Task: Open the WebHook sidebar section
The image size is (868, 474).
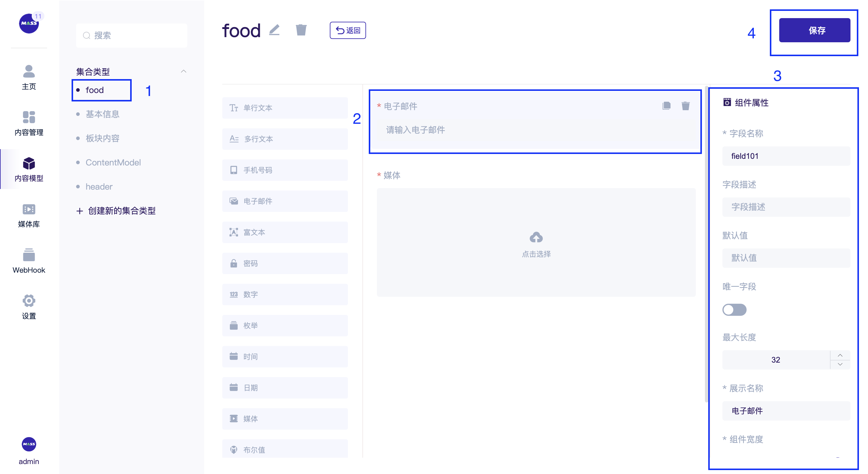Action: pos(29,261)
